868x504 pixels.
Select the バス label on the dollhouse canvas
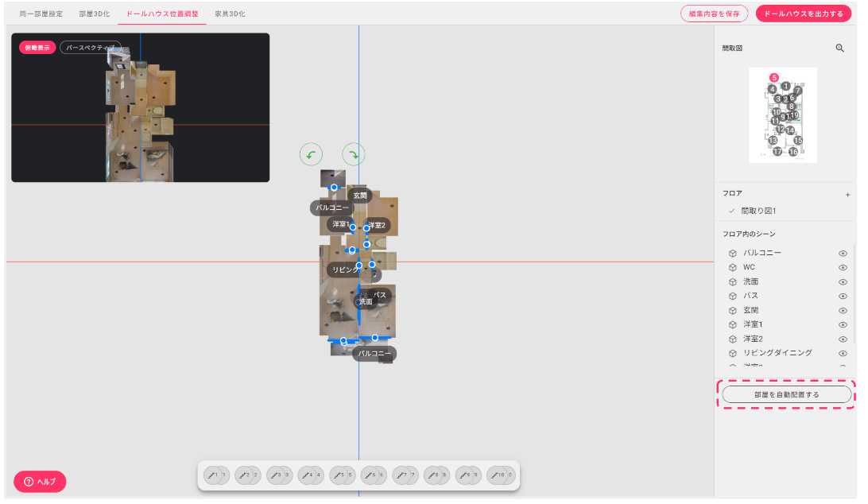pos(380,295)
